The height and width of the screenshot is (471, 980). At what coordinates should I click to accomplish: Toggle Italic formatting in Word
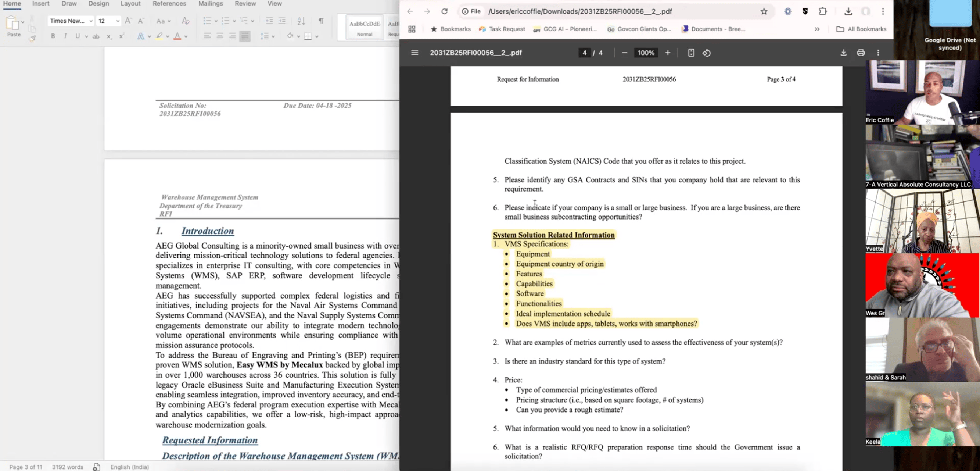[x=65, y=36]
